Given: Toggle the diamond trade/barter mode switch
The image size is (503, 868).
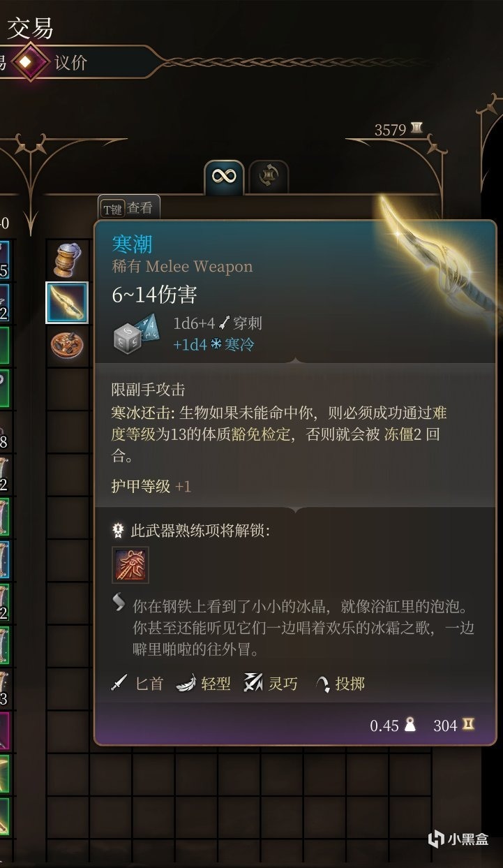Looking at the screenshot, I should click(x=27, y=63).
